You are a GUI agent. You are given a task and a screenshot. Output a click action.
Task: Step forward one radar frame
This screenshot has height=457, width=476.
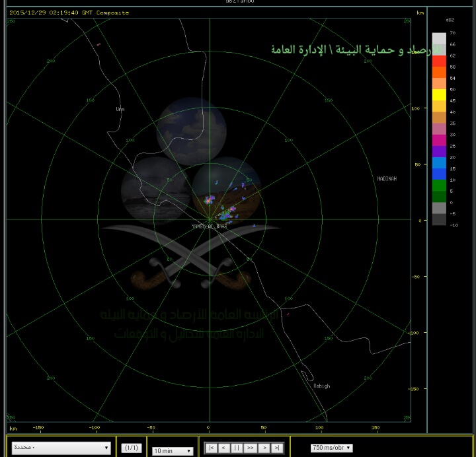pos(264,448)
